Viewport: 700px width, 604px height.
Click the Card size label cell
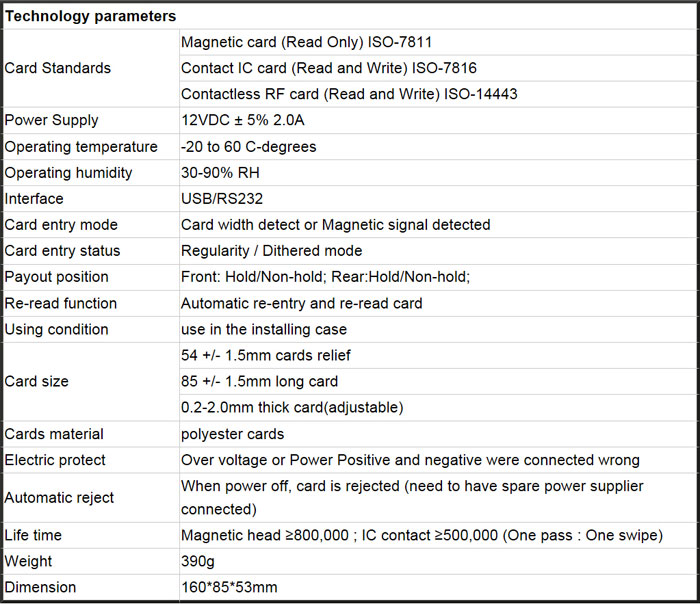pyautogui.click(x=37, y=381)
